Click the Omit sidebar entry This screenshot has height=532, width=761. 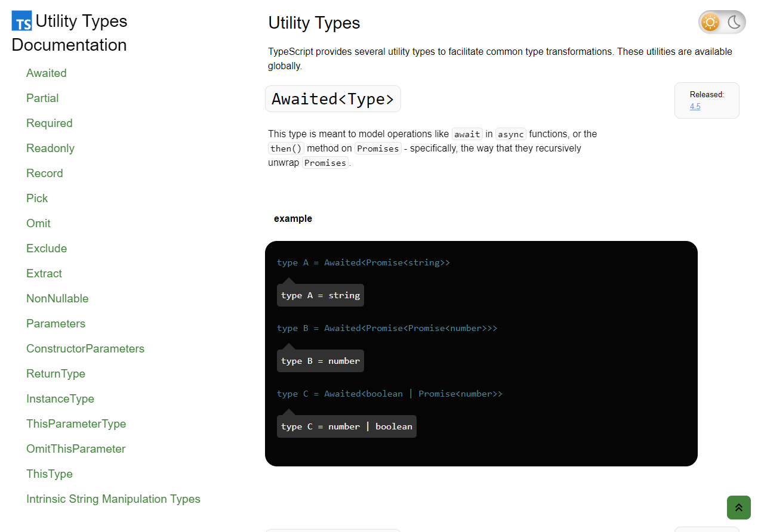click(x=38, y=223)
